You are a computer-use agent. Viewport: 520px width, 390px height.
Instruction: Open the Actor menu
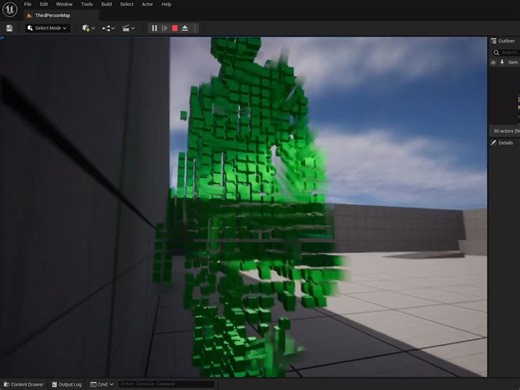[147, 4]
